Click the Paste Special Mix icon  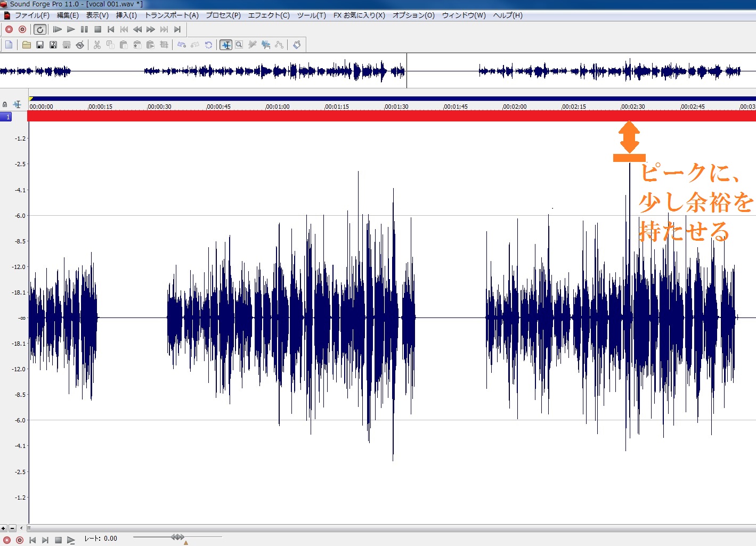pyautogui.click(x=137, y=45)
